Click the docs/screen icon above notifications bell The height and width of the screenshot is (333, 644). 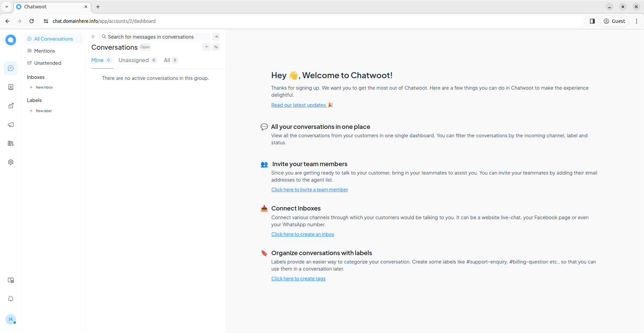pos(11,280)
